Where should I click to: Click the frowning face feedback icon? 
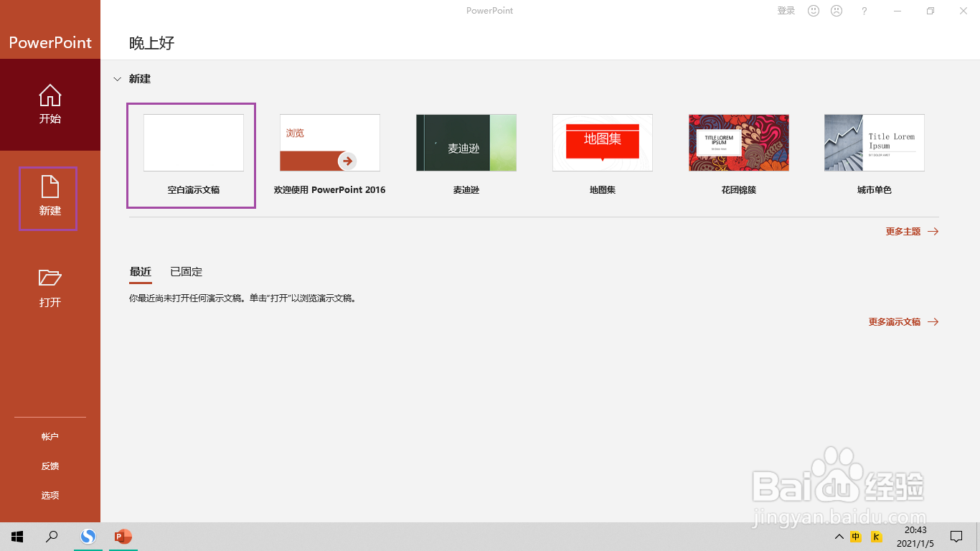pos(837,11)
